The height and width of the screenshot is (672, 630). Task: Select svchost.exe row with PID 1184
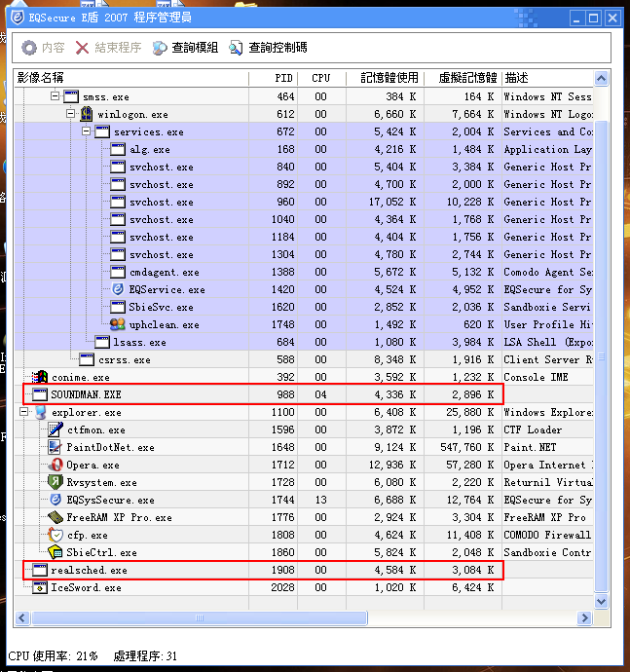point(304,237)
